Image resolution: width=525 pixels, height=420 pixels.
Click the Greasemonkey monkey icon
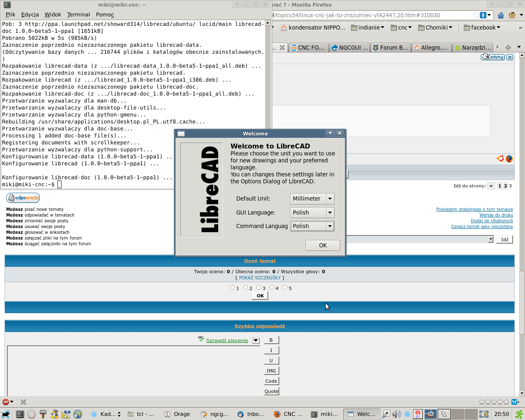point(512,15)
